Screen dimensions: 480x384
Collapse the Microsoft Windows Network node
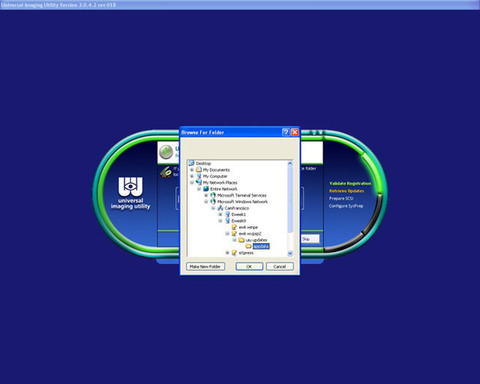pos(206,201)
